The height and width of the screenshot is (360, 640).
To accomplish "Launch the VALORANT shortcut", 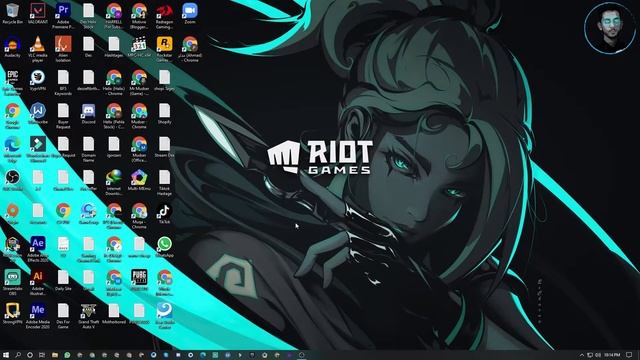I will click(38, 13).
